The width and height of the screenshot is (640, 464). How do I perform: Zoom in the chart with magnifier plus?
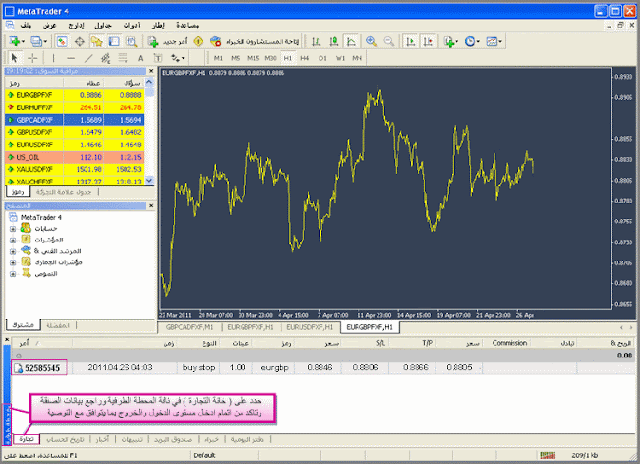pos(371,41)
